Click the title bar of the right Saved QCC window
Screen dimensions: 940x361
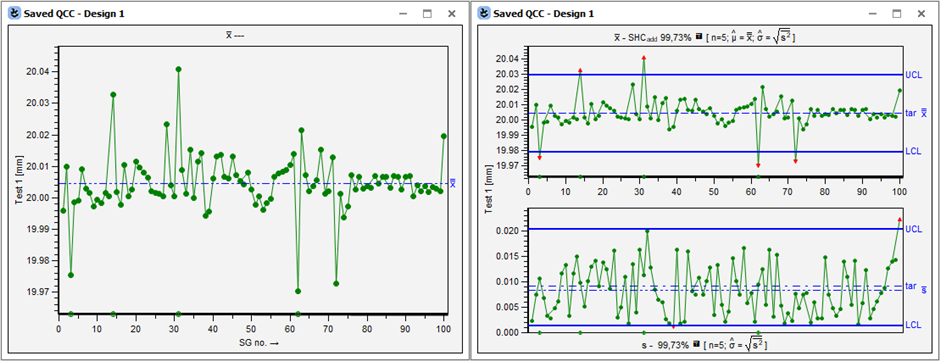coord(704,13)
